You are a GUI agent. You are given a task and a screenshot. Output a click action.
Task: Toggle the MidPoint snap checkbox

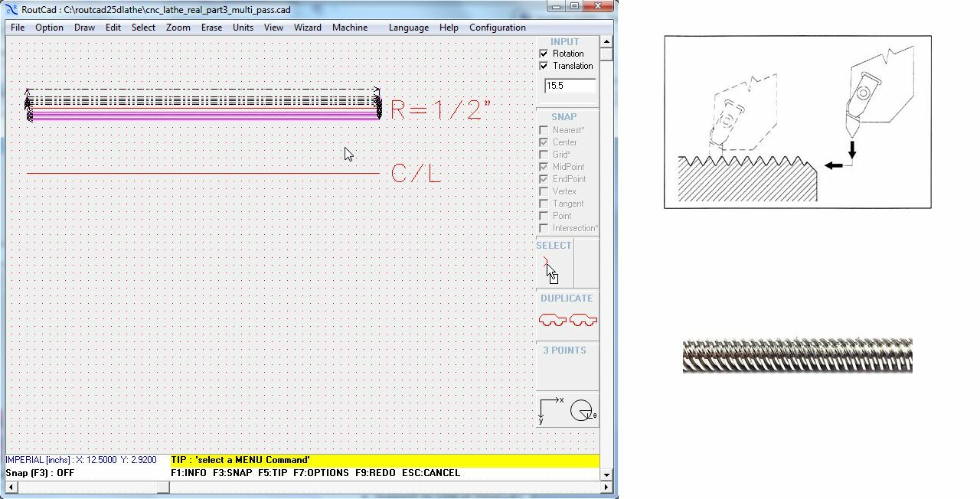point(544,167)
